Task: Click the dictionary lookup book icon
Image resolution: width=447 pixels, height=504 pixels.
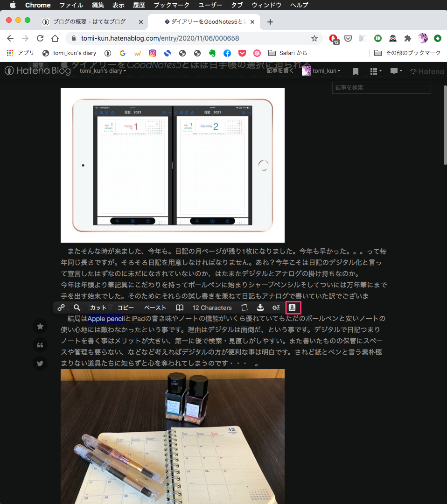Action: pos(180,308)
